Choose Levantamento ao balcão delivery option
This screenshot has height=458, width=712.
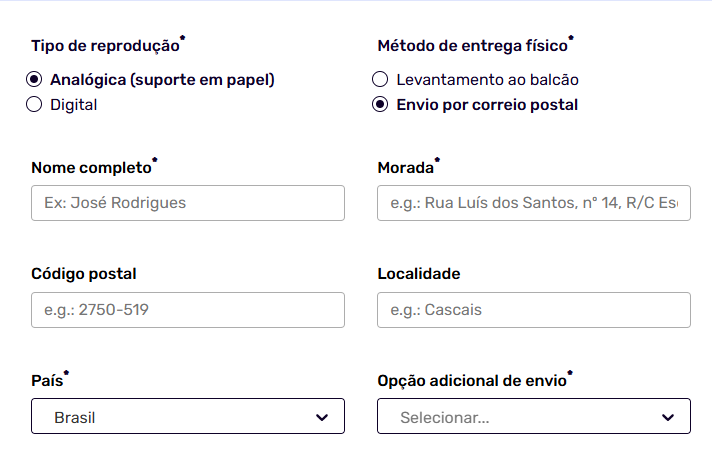(x=380, y=80)
